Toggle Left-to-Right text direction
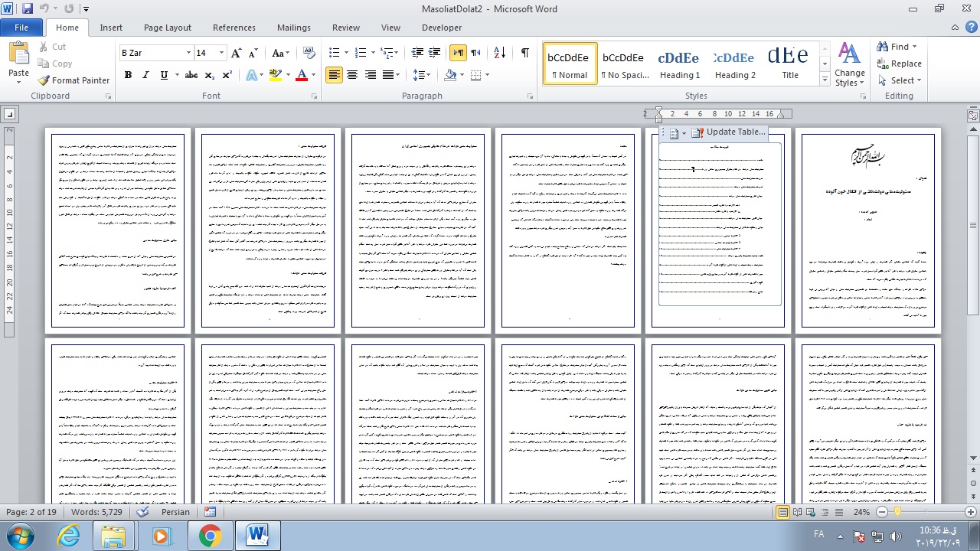 (458, 53)
